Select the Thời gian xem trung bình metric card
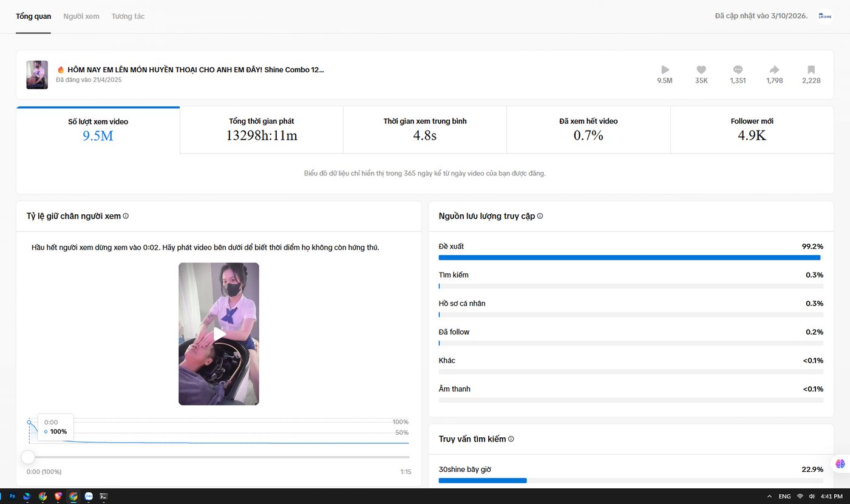Viewport: 850px width, 504px height. coord(425,130)
